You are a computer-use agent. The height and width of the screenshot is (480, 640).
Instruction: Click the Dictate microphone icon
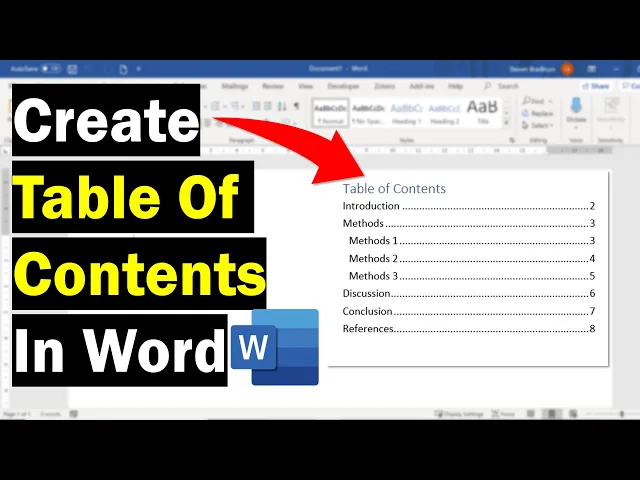[x=576, y=105]
